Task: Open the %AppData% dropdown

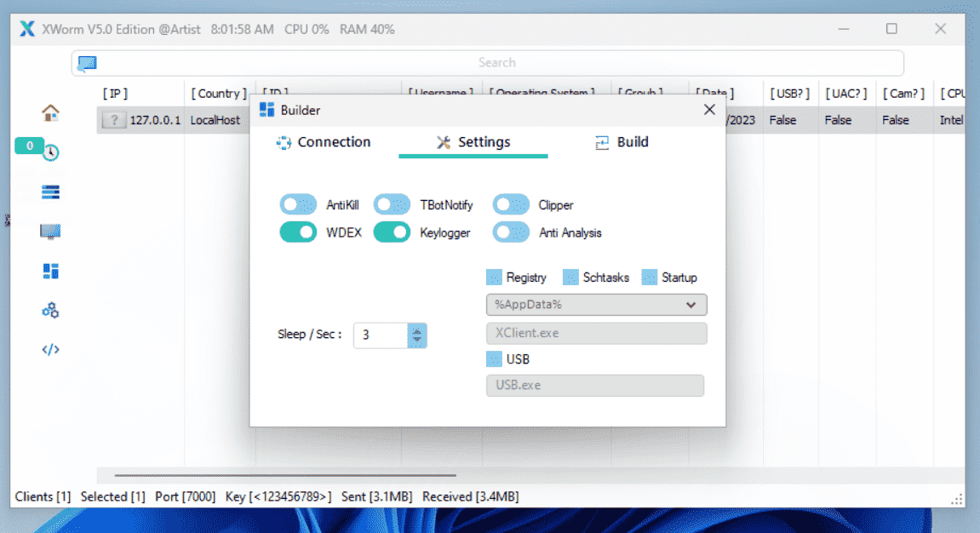Action: click(x=596, y=305)
